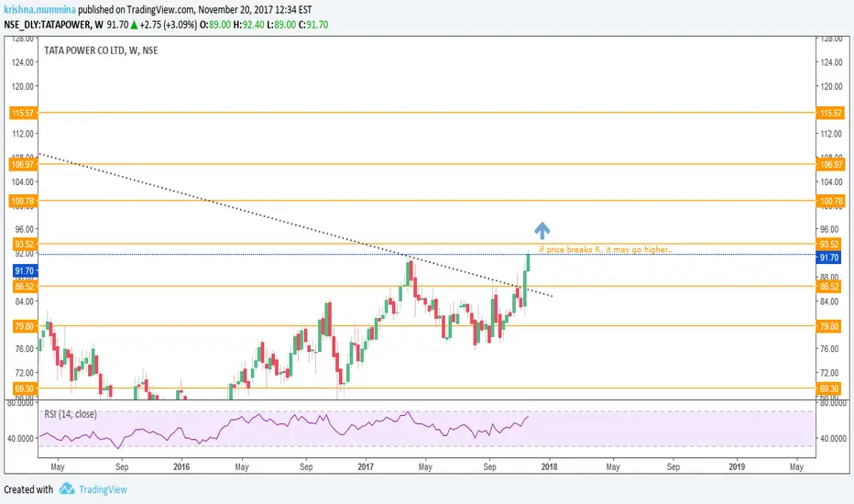Click the RSI (14, close) indicator label
This screenshot has height=504, width=854.
[71, 414]
